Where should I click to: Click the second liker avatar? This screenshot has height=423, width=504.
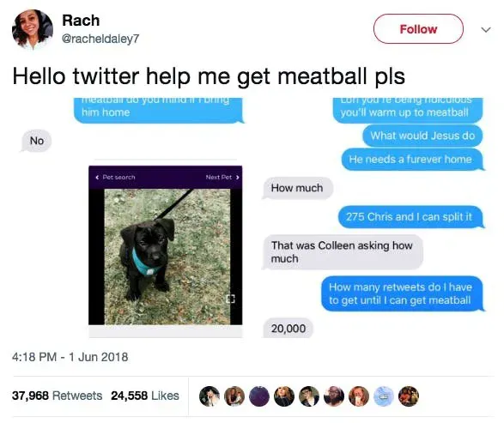[x=234, y=396]
